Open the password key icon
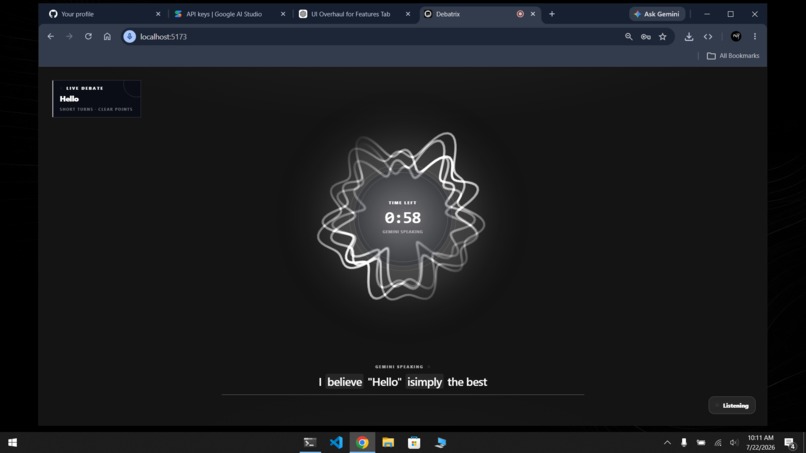This screenshot has width=806, height=453. (646, 37)
